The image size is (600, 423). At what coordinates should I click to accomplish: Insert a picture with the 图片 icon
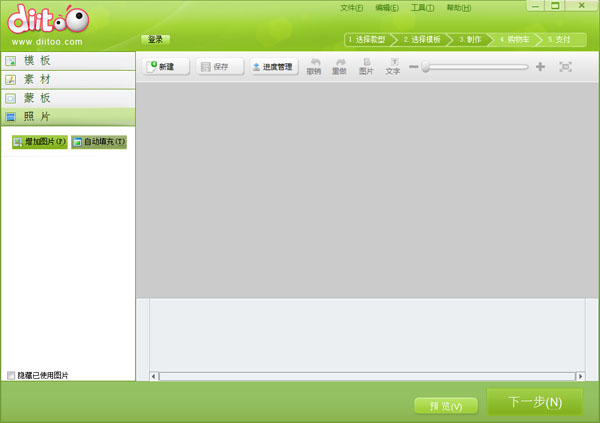(x=366, y=66)
